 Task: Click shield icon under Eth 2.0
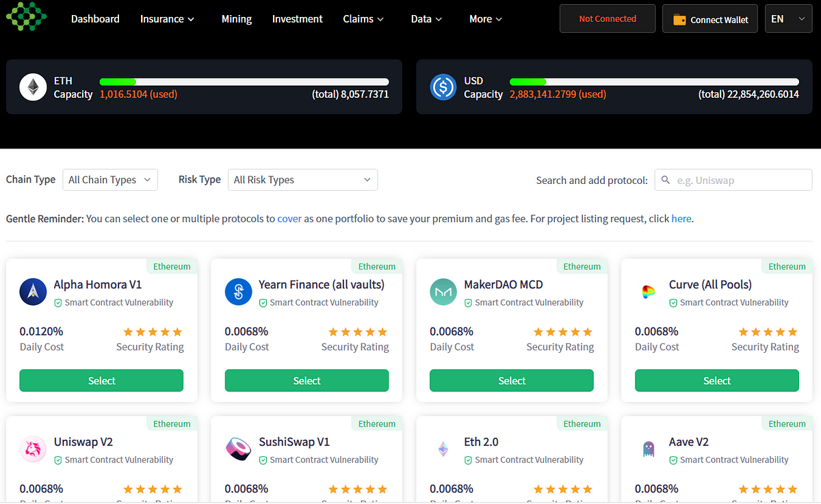tap(469, 460)
